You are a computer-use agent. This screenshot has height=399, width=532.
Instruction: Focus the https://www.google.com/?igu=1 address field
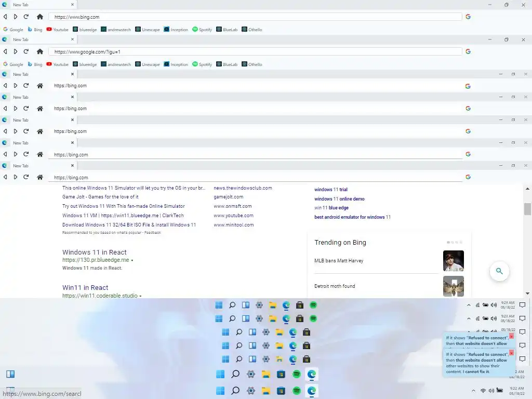[x=255, y=51]
